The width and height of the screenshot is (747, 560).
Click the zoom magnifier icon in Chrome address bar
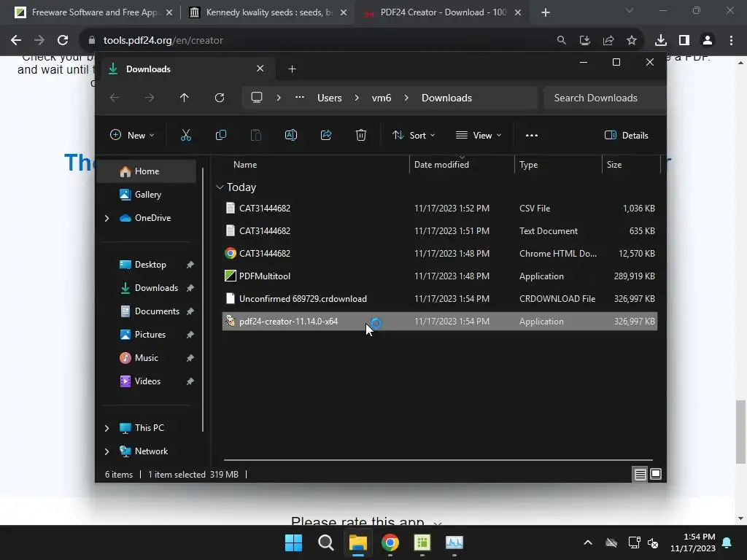(562, 41)
